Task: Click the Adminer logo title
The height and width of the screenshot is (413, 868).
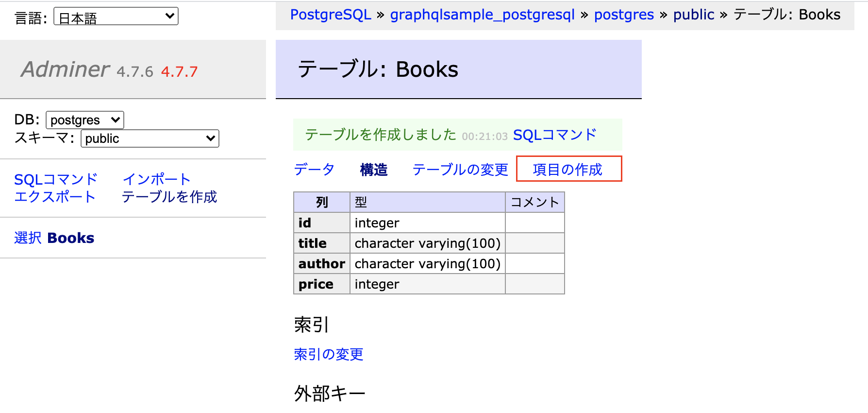Action: pos(66,69)
